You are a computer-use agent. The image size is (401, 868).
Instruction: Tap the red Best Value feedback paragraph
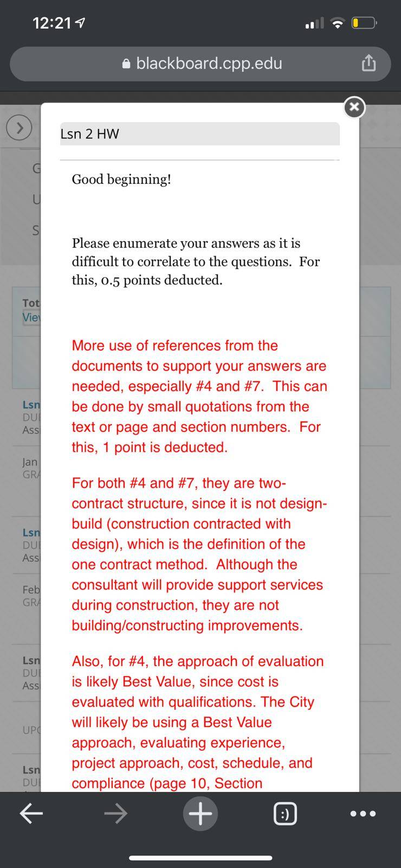tap(198, 722)
